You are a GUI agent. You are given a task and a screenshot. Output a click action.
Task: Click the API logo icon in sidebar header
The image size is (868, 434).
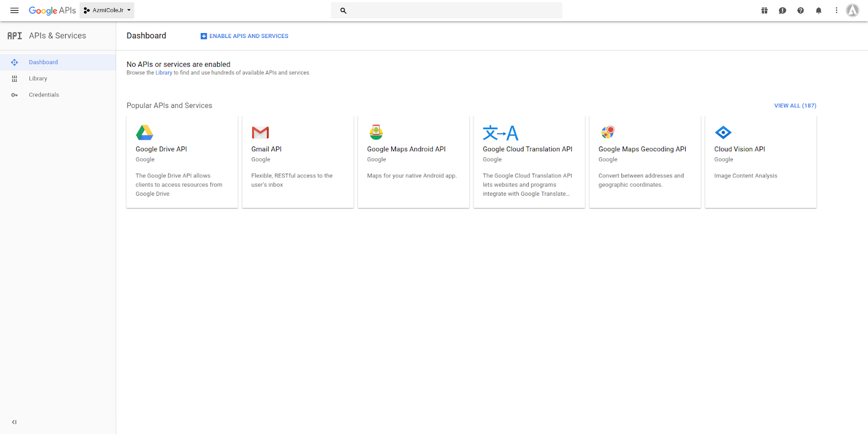tap(15, 36)
